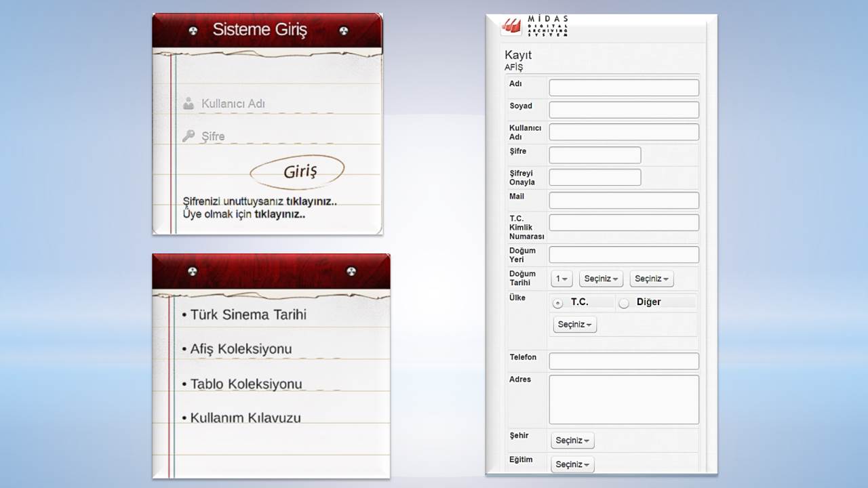Click the forgot password tıklayınız link

click(x=311, y=201)
